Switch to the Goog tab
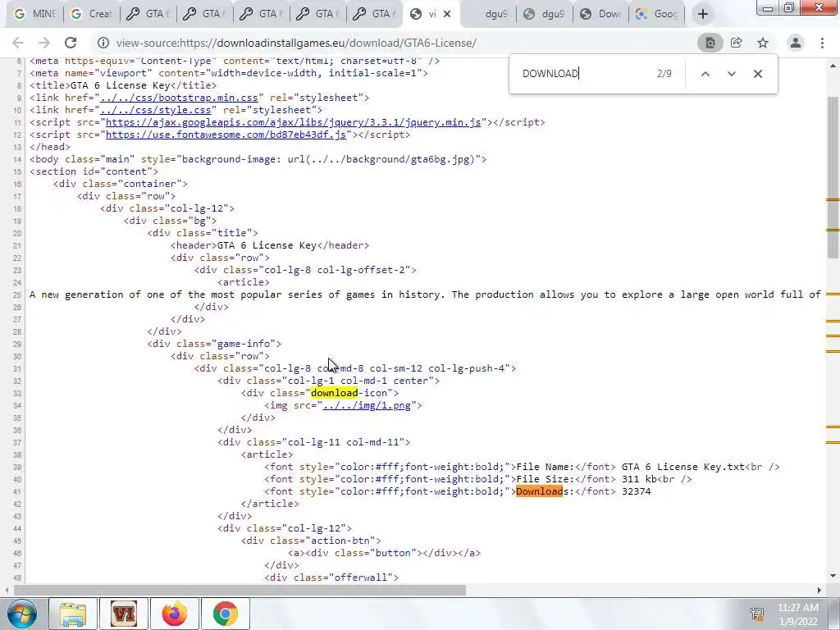The height and width of the screenshot is (630, 840). pyautogui.click(x=657, y=14)
